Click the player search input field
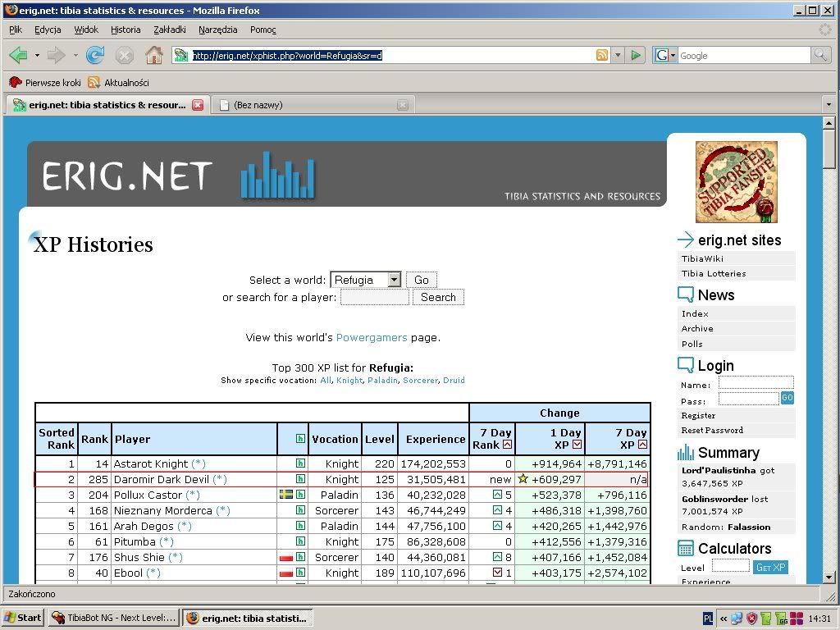The image size is (840, 630). point(374,297)
